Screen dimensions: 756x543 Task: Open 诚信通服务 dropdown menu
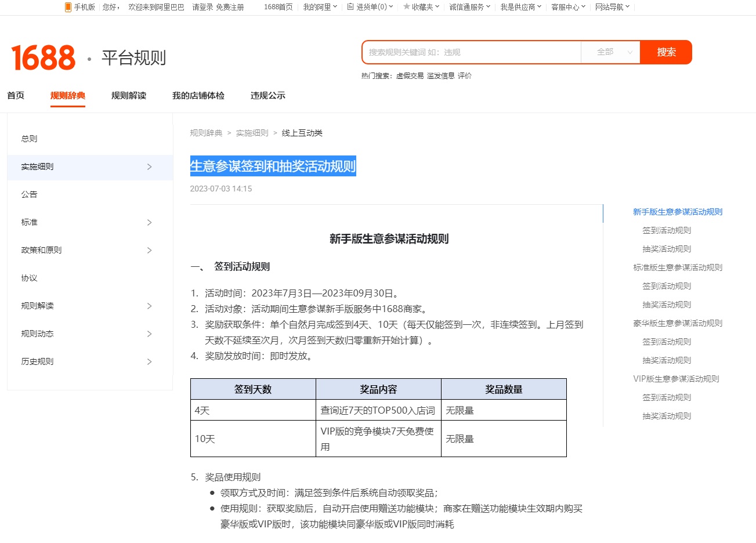click(469, 7)
